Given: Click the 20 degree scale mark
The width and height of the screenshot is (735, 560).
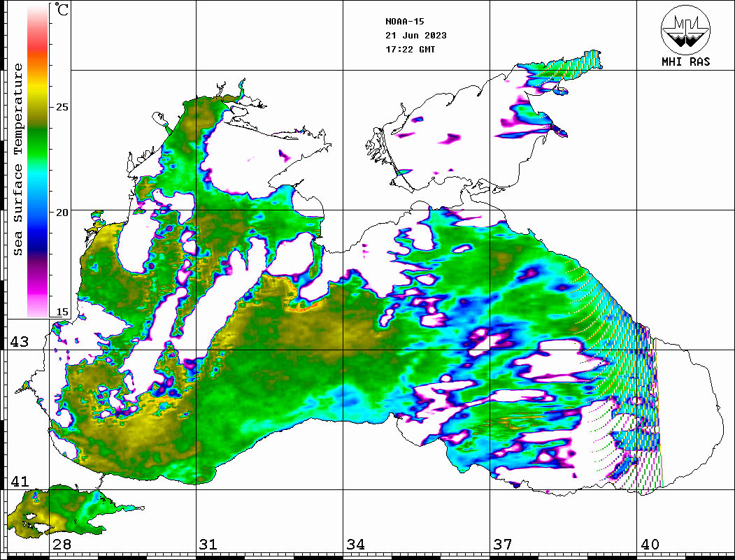Looking at the screenshot, I should click(62, 213).
